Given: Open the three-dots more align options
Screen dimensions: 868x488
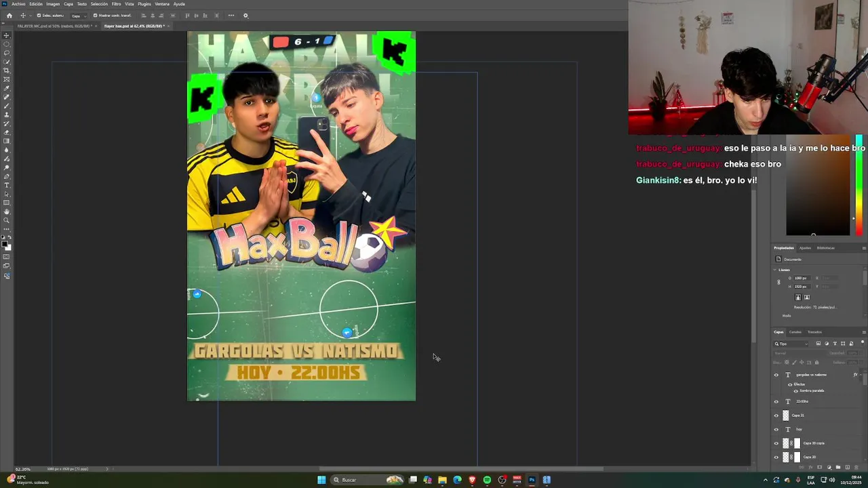Looking at the screenshot, I should click(231, 16).
